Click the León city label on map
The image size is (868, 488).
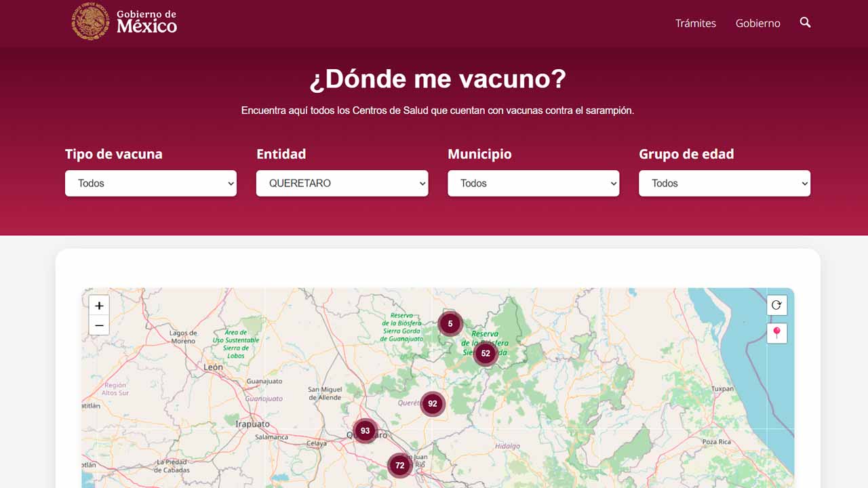pos(213,367)
